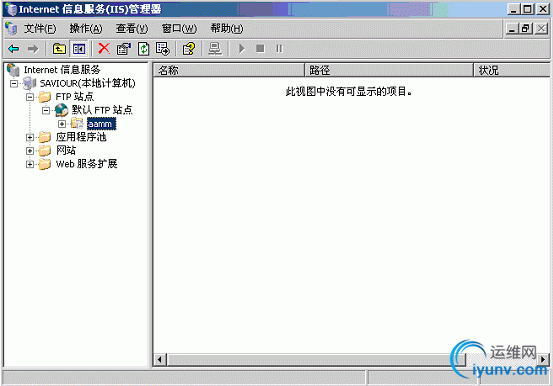The image size is (553, 386).
Task: Minimize the IIS Manager main window
Action: pos(514,9)
